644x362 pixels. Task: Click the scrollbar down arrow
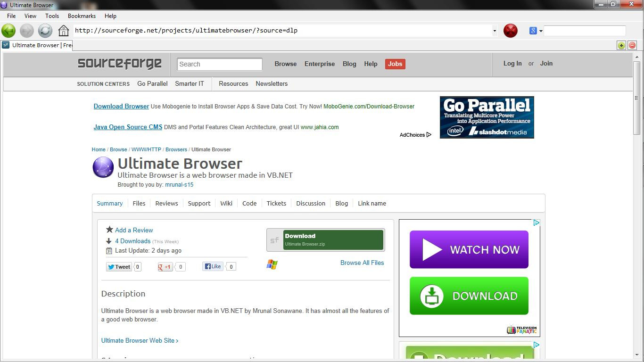point(636,354)
